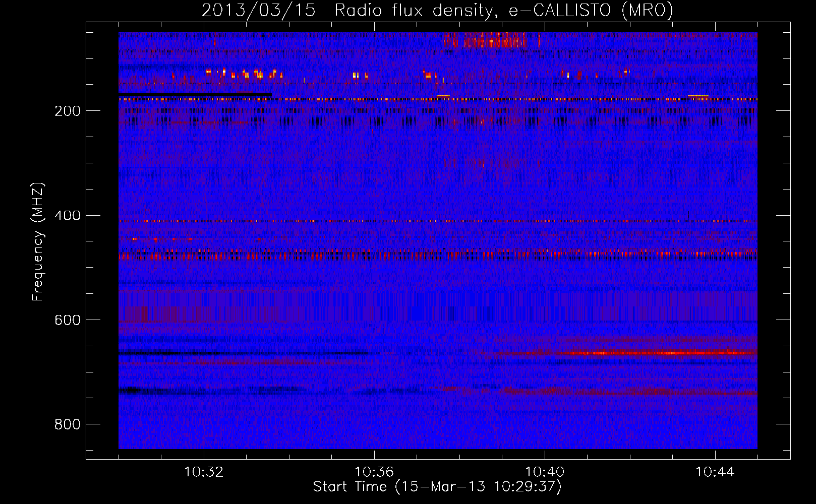Click the "200" frequency tick label
Screen dimensions: 816x504
(x=68, y=111)
